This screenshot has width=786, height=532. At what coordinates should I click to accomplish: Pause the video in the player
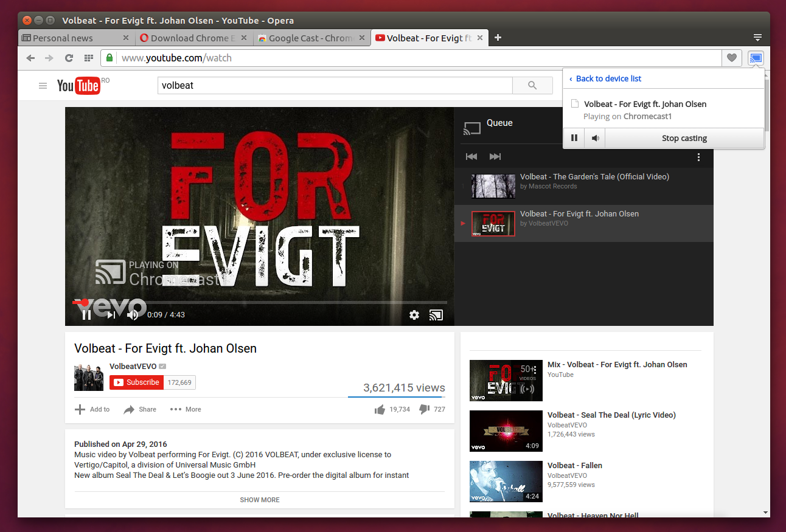(86, 315)
